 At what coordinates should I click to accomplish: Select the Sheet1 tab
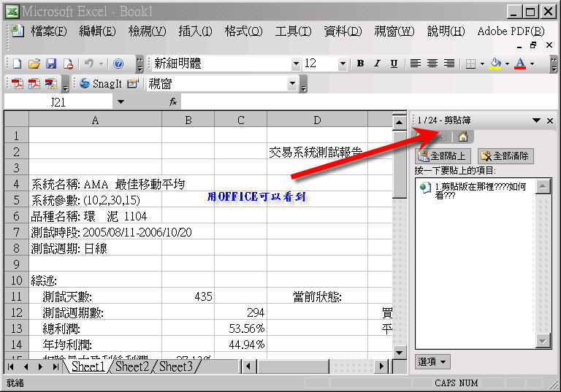pos(88,366)
